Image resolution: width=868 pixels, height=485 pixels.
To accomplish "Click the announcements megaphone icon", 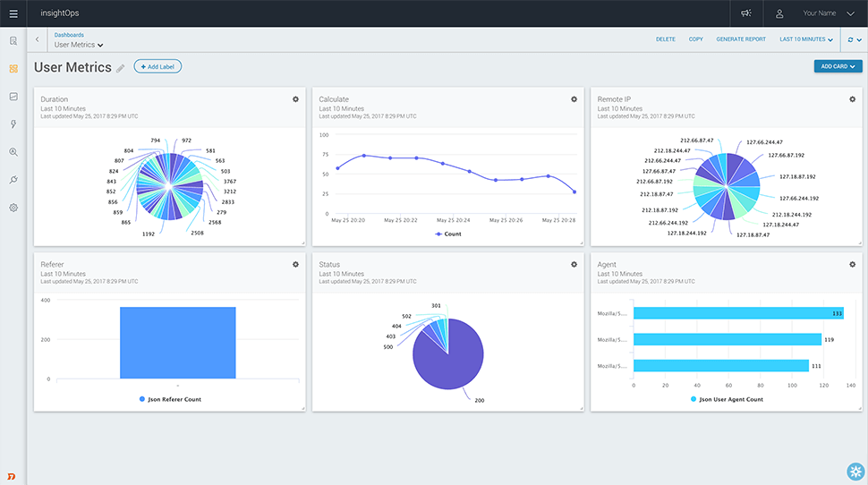I will (x=746, y=13).
